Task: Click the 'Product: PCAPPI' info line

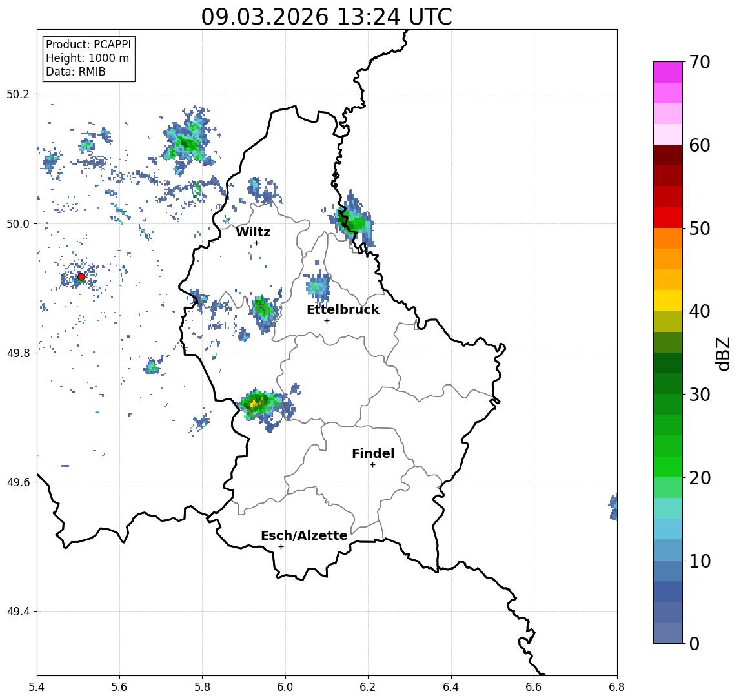Action: click(88, 45)
